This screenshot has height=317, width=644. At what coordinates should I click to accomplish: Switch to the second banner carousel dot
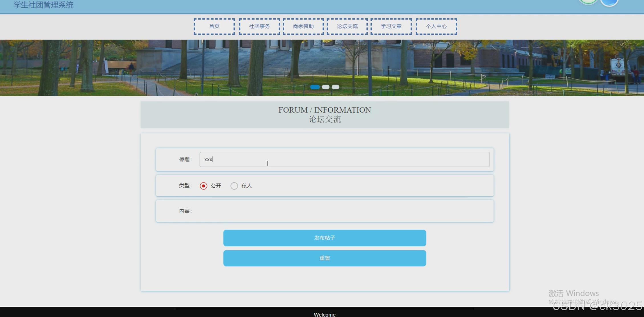coord(326,87)
